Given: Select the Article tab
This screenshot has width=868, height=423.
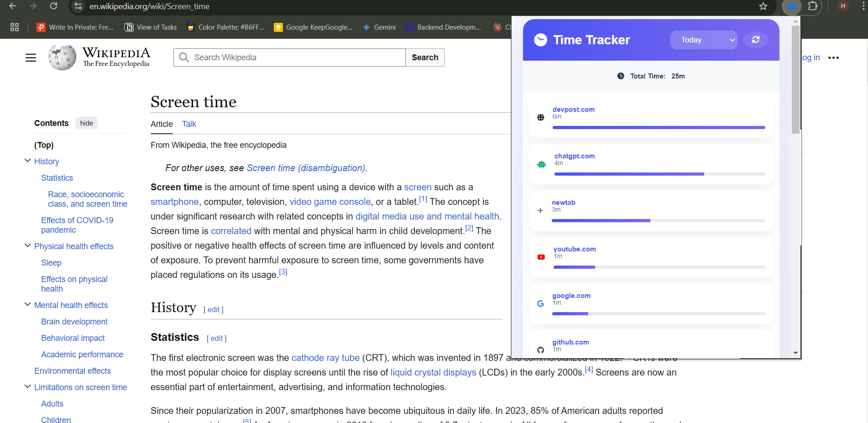Looking at the screenshot, I should coord(162,124).
